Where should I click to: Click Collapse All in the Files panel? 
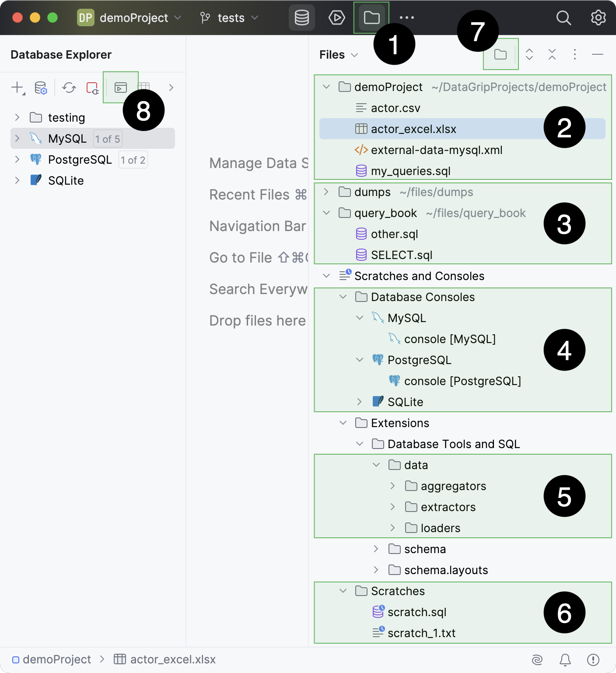[552, 54]
